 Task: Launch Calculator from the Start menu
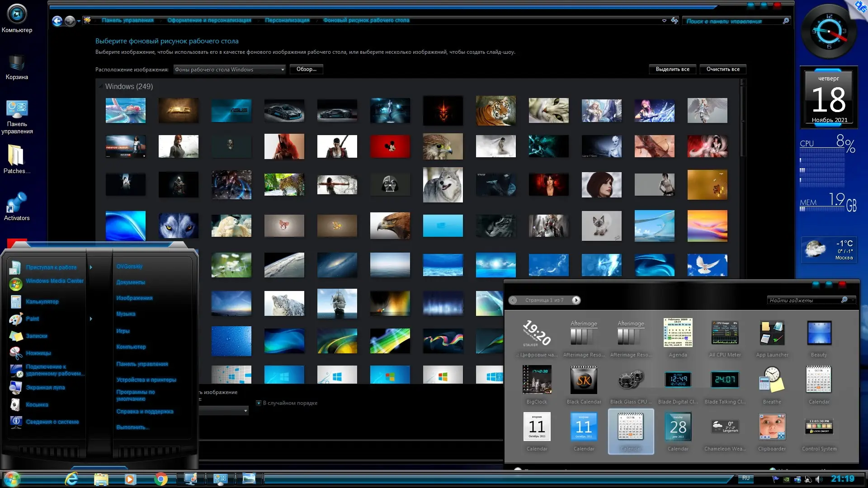[42, 302]
